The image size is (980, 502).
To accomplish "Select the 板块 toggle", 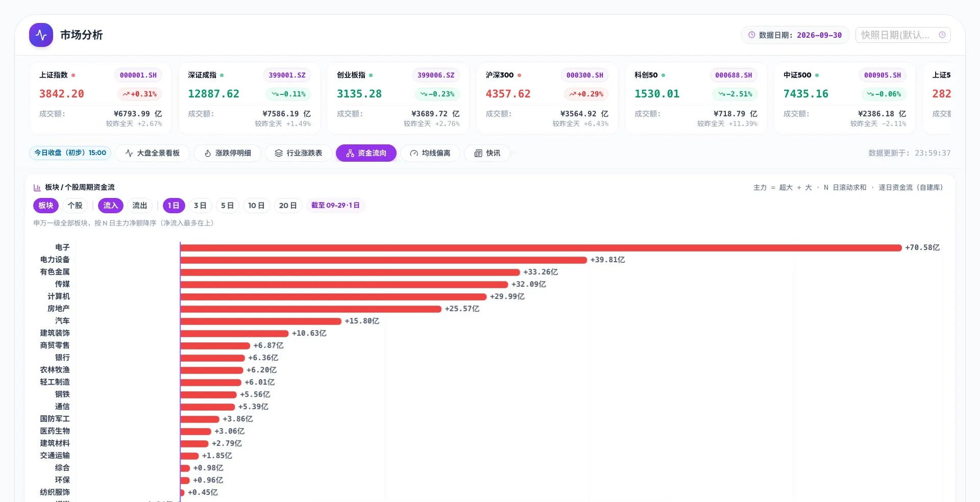I will (x=46, y=206).
